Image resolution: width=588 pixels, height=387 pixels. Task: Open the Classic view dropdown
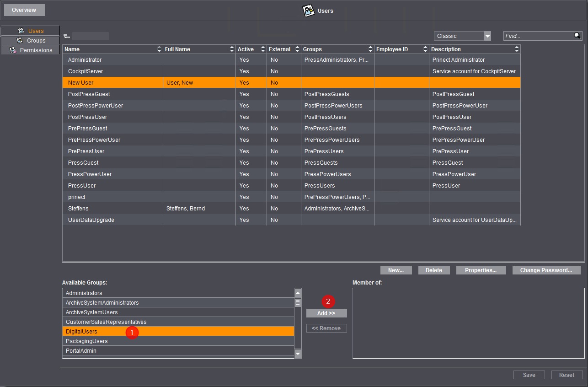click(x=487, y=36)
